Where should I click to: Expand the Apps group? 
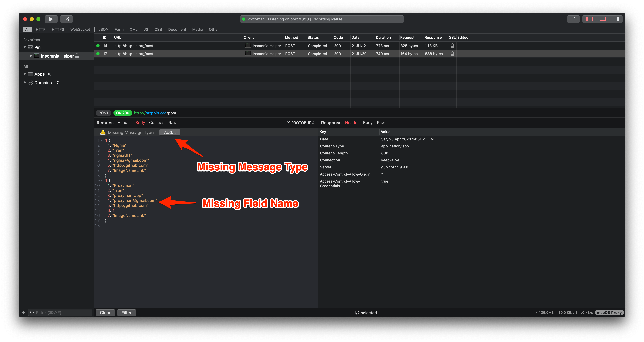coord(25,74)
